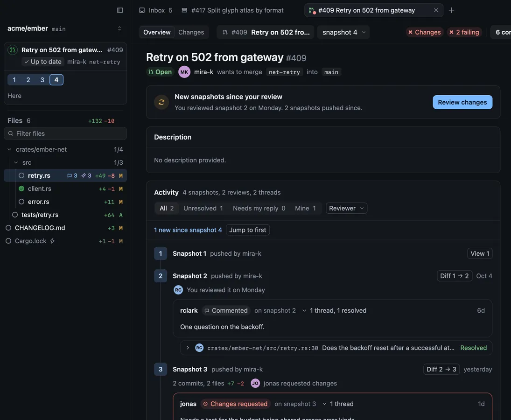Click the Resolved status label
The width and height of the screenshot is (511, 420).
[x=473, y=348]
